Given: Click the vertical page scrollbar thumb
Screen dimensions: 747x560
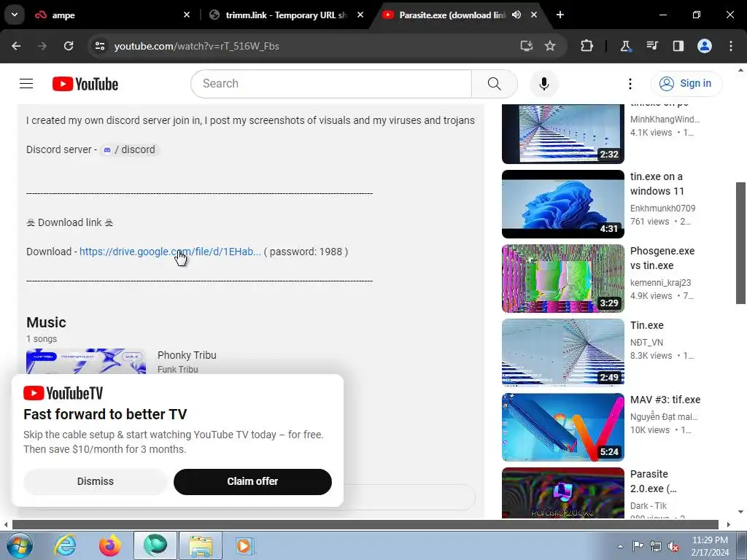Looking at the screenshot, I should click(740, 243).
